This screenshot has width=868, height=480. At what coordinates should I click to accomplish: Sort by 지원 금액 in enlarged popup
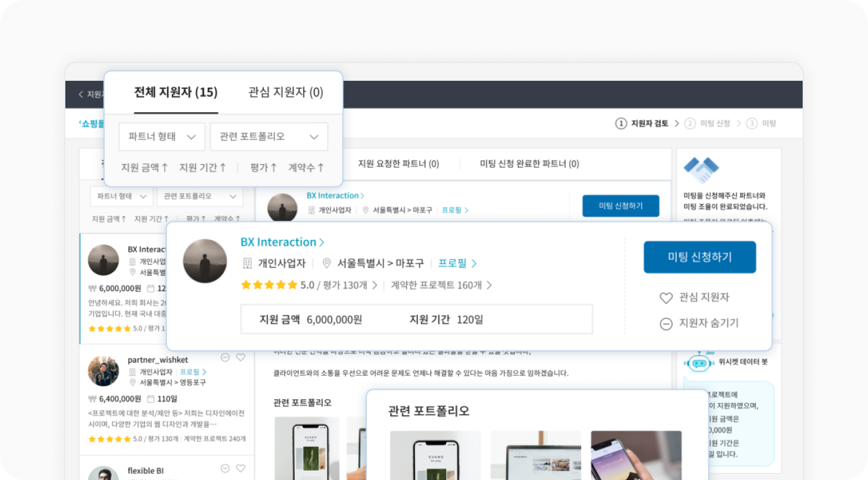click(144, 167)
